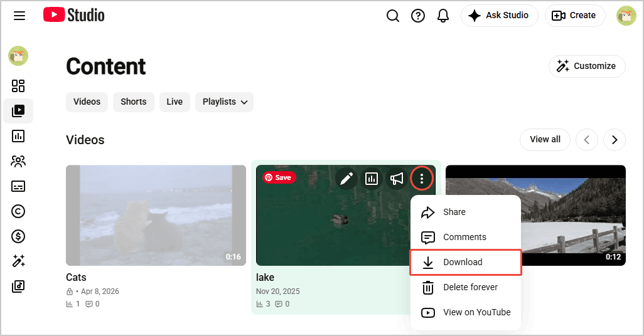Click the Ask Studio button
This screenshot has height=336, width=644.
click(x=499, y=16)
